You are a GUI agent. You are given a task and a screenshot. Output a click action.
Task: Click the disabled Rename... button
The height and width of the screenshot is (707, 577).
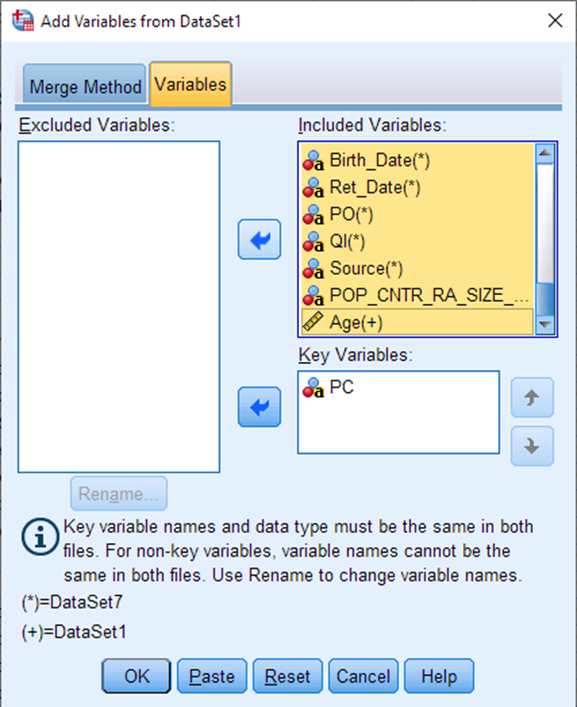click(119, 494)
